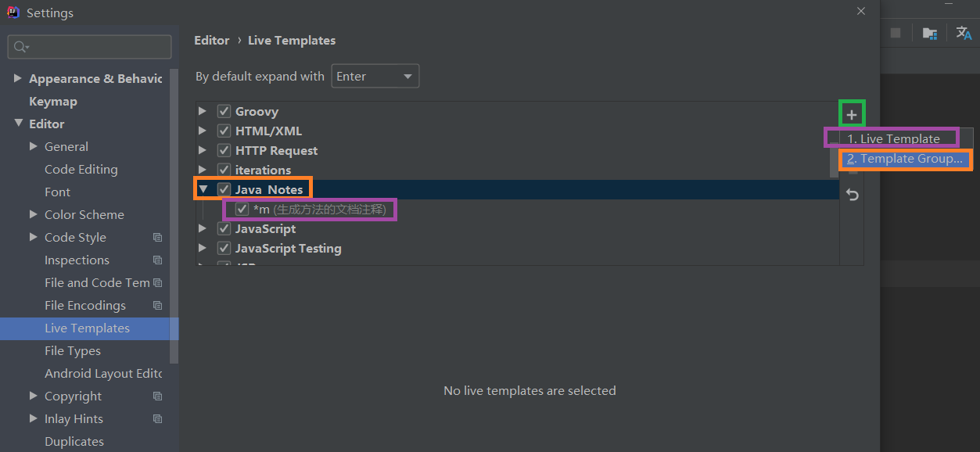The image size is (980, 452).
Task: Expand the iterations template group
Action: click(x=203, y=169)
